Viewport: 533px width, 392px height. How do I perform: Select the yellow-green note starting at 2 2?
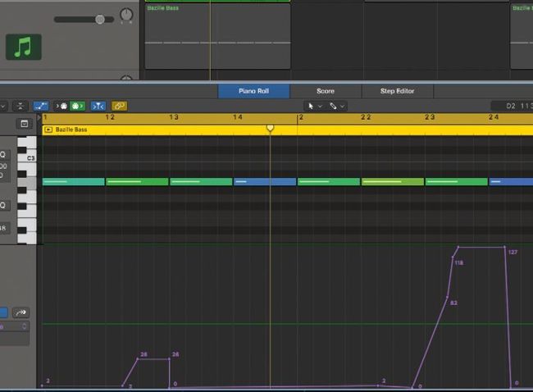coord(393,182)
